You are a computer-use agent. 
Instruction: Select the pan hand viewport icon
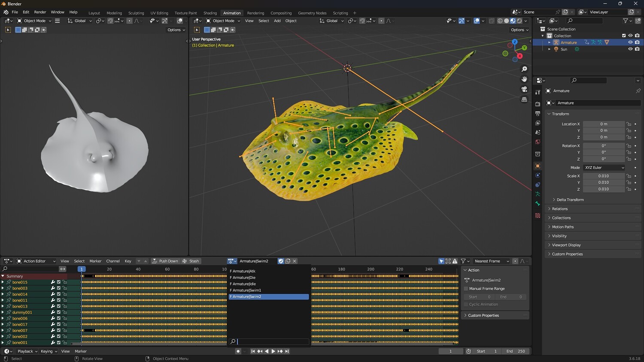[x=524, y=79]
